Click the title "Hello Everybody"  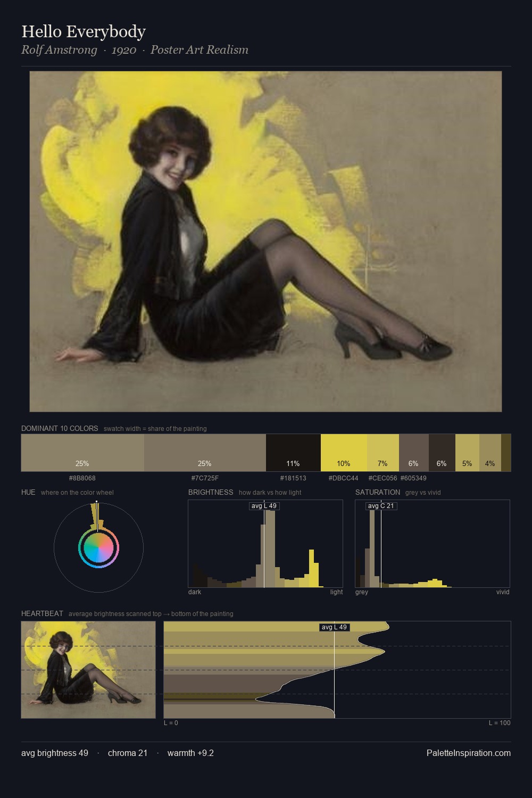tap(84, 31)
